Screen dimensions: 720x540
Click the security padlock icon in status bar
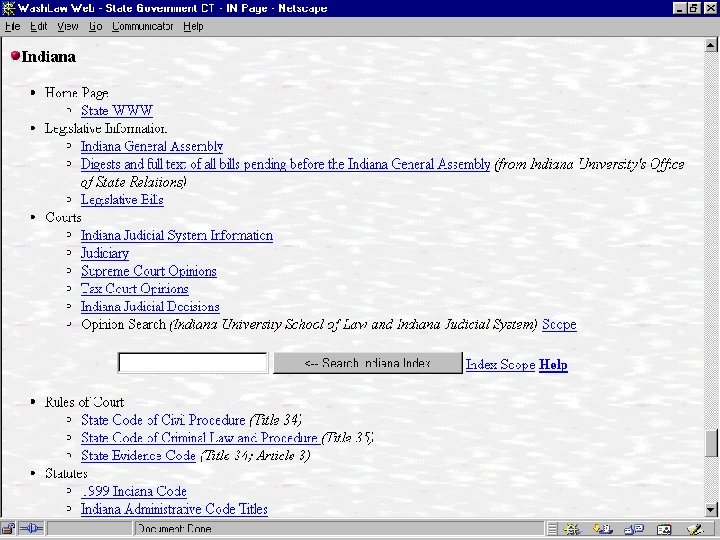(x=9, y=529)
